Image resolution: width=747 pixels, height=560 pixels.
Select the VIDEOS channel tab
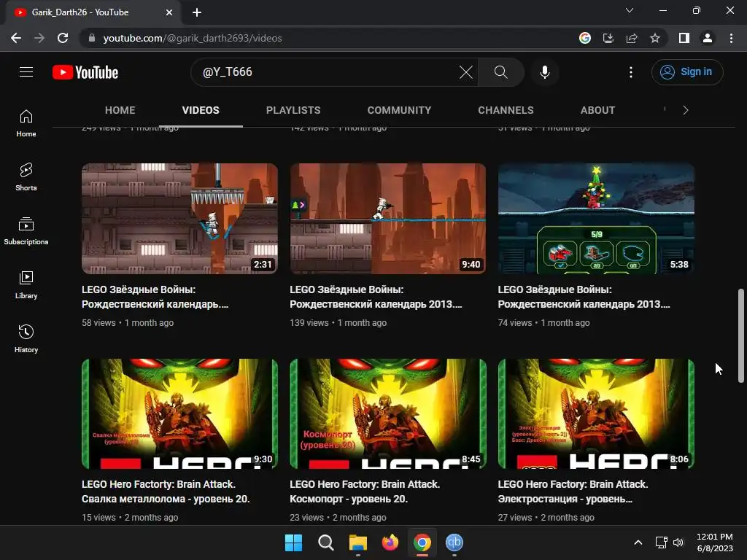pyautogui.click(x=201, y=111)
